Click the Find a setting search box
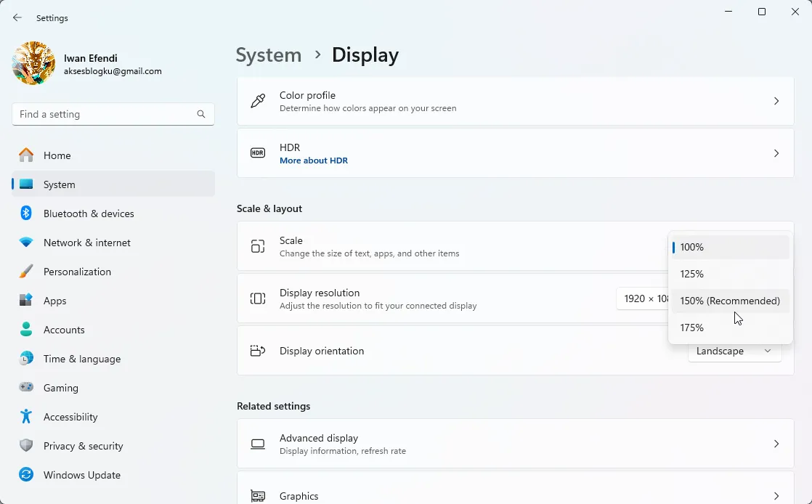This screenshot has height=504, width=812. coord(113,114)
